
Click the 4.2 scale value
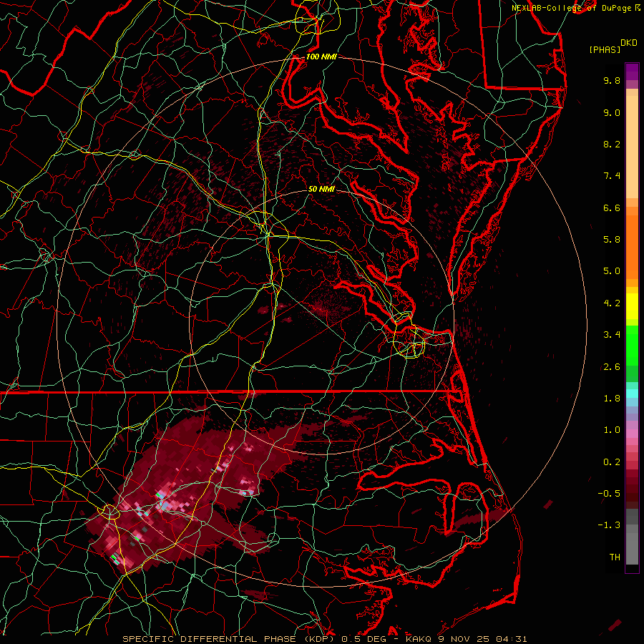pyautogui.click(x=612, y=303)
